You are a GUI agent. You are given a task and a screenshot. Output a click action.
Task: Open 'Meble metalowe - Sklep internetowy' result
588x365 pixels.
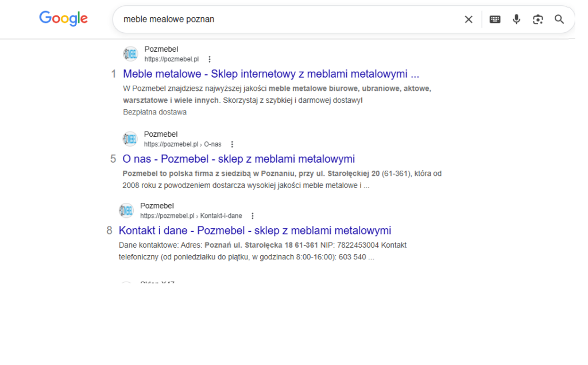tap(271, 74)
